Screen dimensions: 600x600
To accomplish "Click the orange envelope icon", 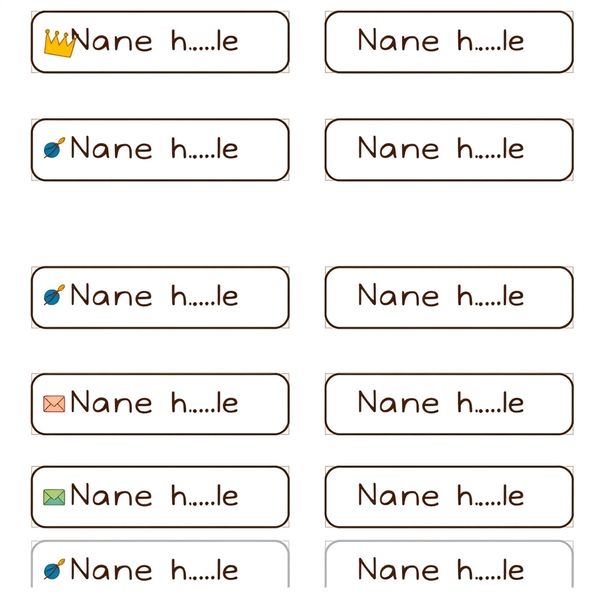I will pyautogui.click(x=54, y=404).
